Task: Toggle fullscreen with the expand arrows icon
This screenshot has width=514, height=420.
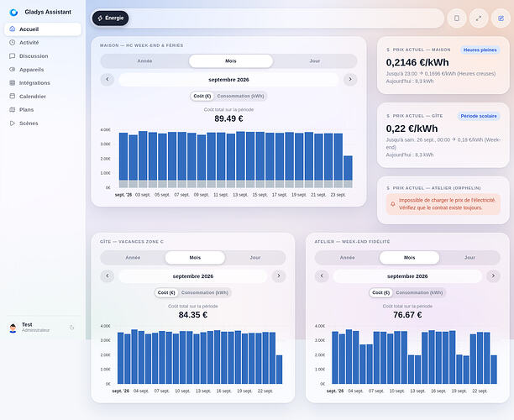Action: 479,18
